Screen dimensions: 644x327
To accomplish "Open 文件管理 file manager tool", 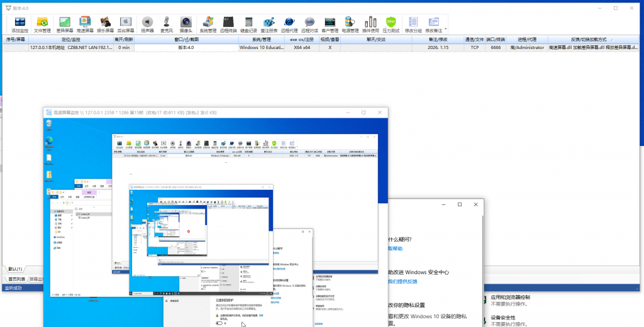I will coord(42,25).
